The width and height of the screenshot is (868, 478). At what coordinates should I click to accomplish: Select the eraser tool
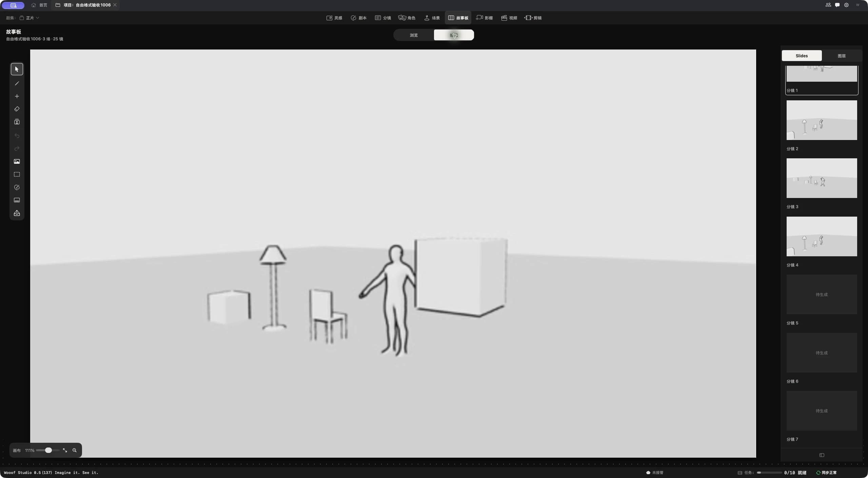[x=17, y=109]
